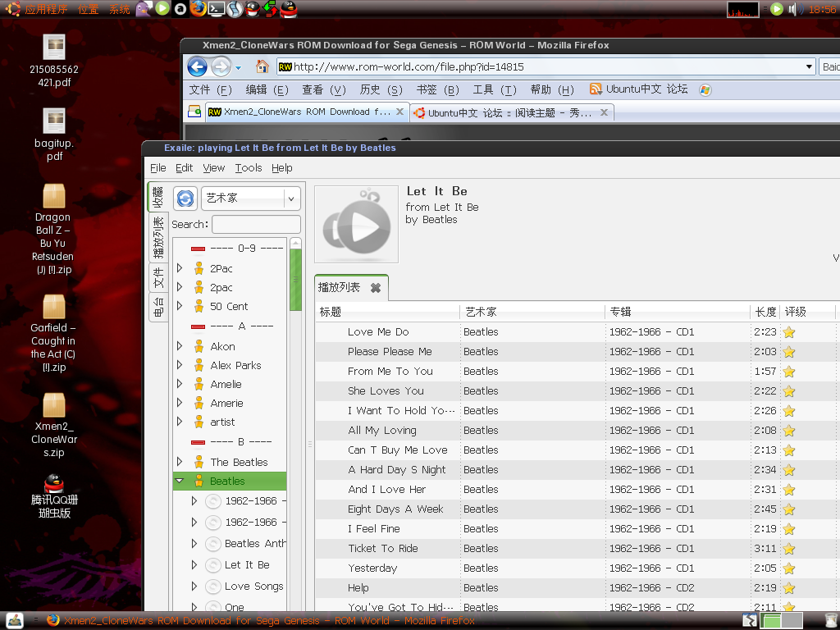Close the Xmen2_CloneWars tab in Firefox
The height and width of the screenshot is (630, 840).
point(399,112)
